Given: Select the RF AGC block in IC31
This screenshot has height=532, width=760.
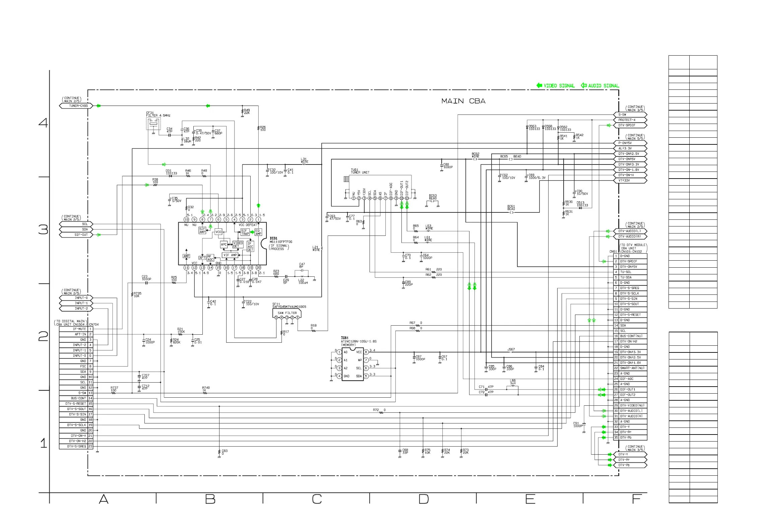Looking at the screenshot, I should pyautogui.click(x=210, y=258).
